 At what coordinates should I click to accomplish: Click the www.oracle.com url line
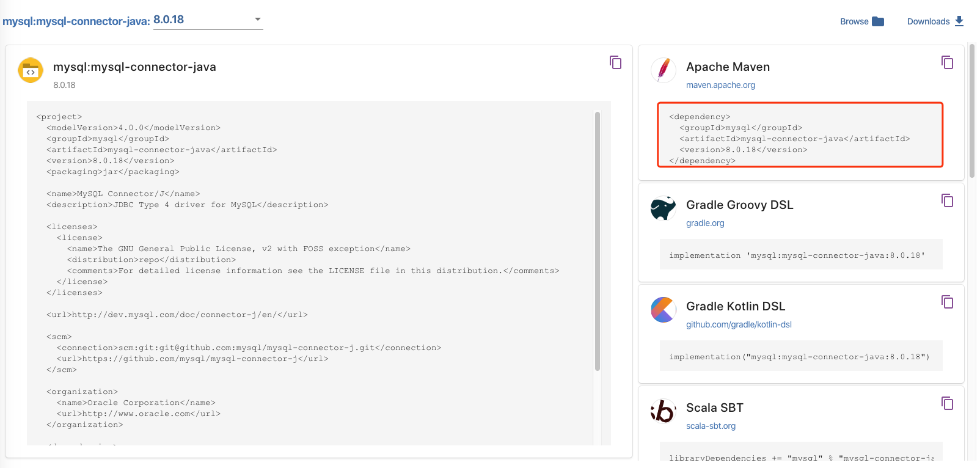[139, 414]
